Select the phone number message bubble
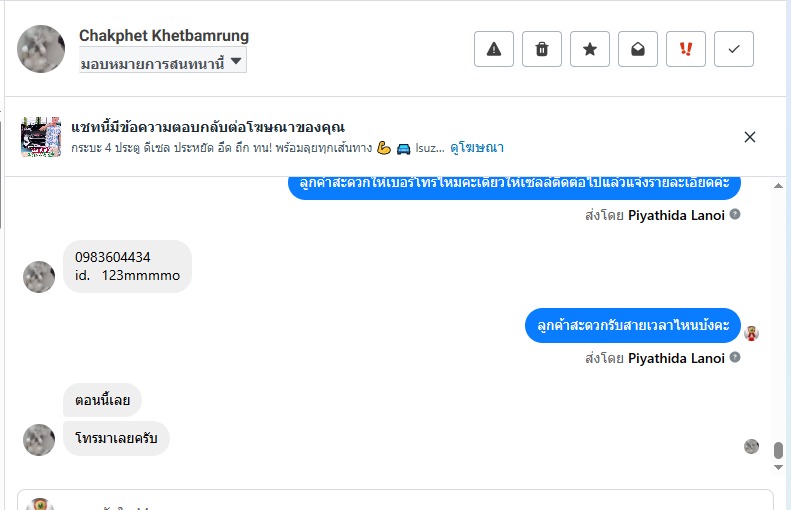Viewport: 791px width, 510px height. pyautogui.click(x=127, y=266)
